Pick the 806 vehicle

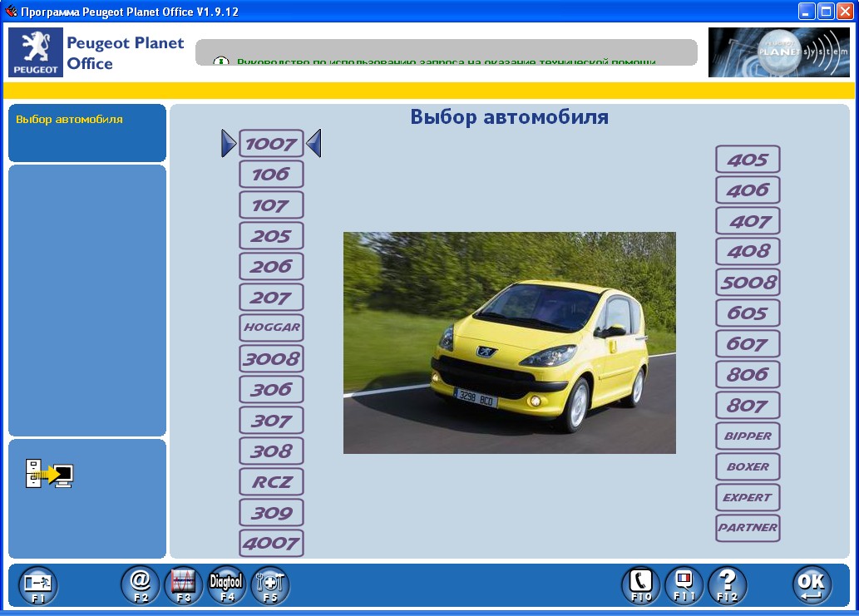click(748, 374)
